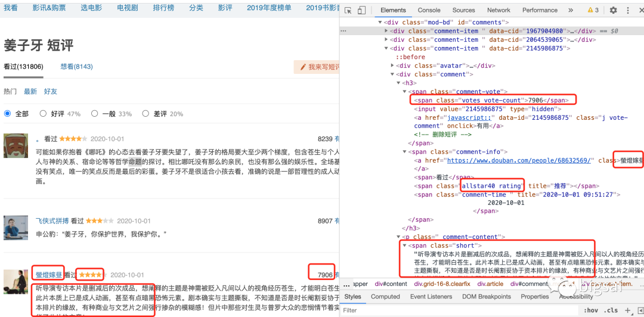Toggle the .cls class editor button
Image resolution: width=644 pixels, height=317 pixels.
612,310
